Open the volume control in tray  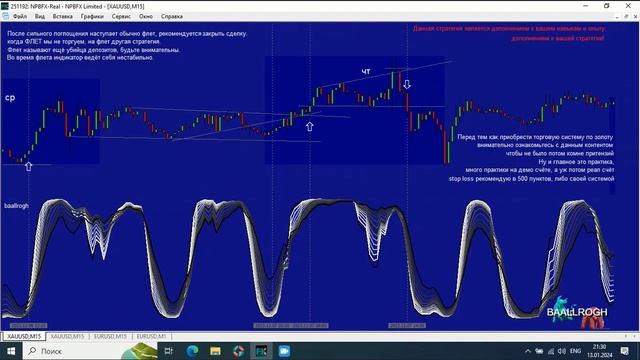[x=562, y=351]
